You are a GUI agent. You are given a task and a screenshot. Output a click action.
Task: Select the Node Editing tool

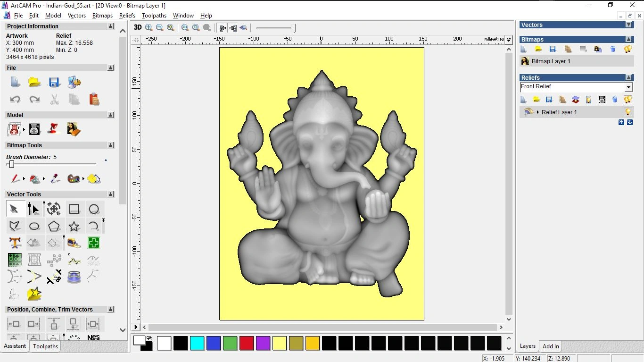(x=33, y=209)
